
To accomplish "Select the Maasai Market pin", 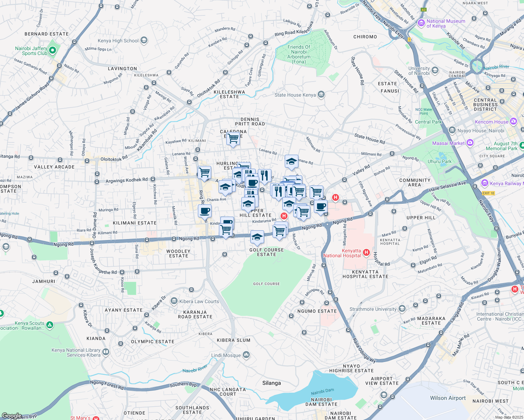I will 470,143.
